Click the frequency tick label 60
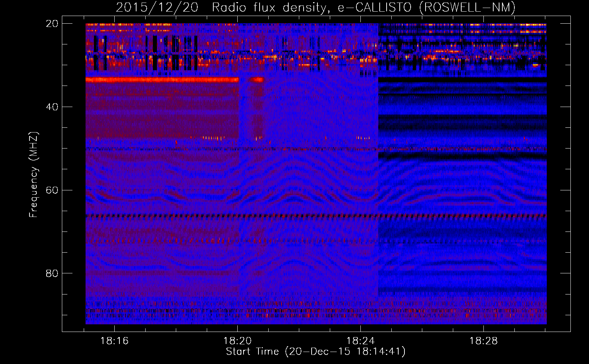This screenshot has width=589, height=364. pos(52,190)
